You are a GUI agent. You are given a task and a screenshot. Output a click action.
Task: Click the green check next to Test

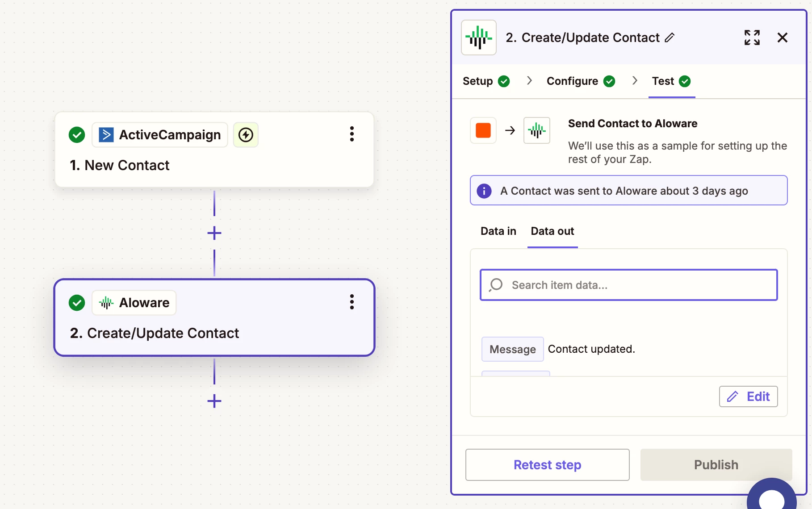pyautogui.click(x=685, y=81)
